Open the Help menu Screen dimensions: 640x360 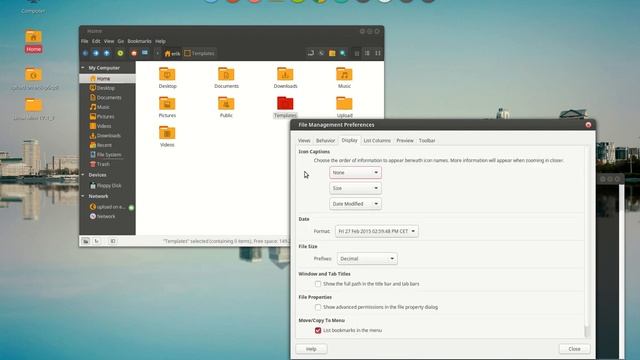click(160, 41)
